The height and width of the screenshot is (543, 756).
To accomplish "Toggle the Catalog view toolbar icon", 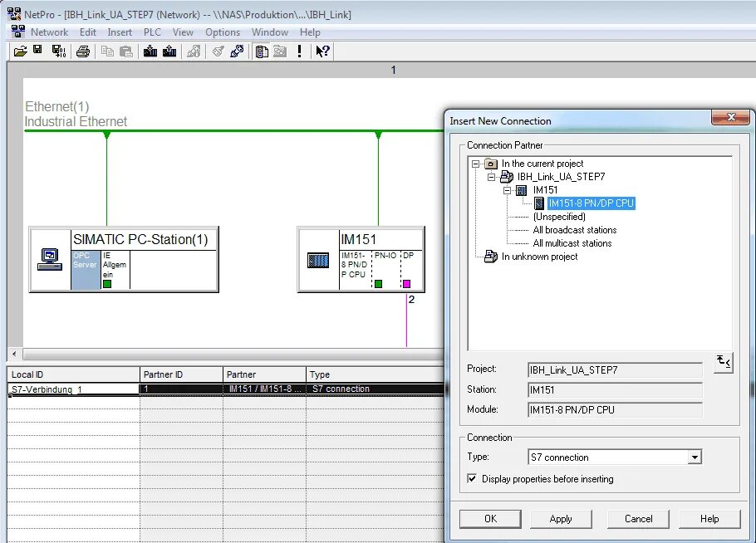I will coord(262,51).
